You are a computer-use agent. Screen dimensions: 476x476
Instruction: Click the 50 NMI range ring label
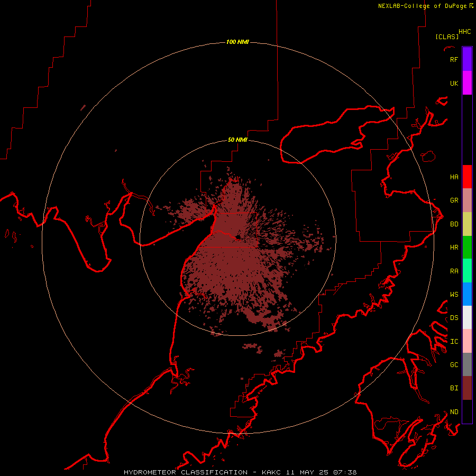237,140
